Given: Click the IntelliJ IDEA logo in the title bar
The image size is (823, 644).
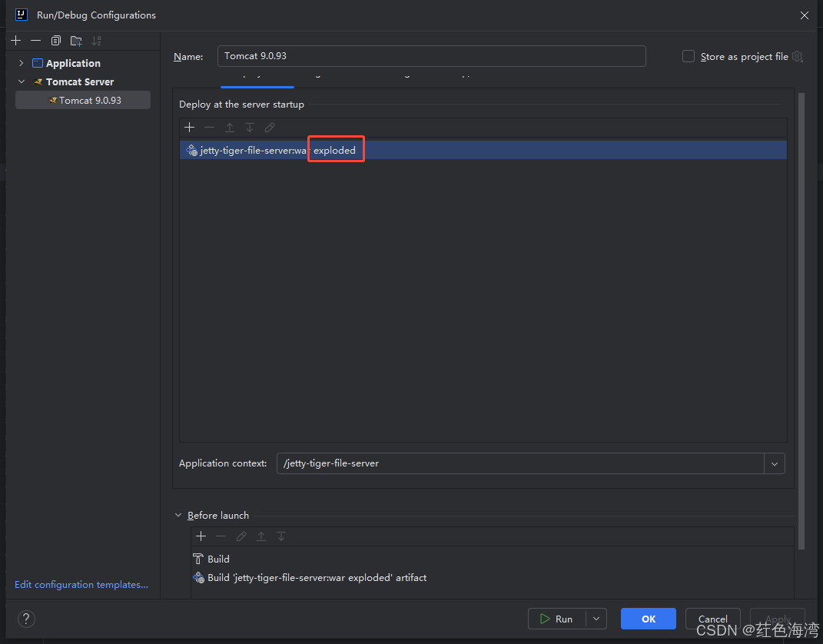Looking at the screenshot, I should click(22, 15).
